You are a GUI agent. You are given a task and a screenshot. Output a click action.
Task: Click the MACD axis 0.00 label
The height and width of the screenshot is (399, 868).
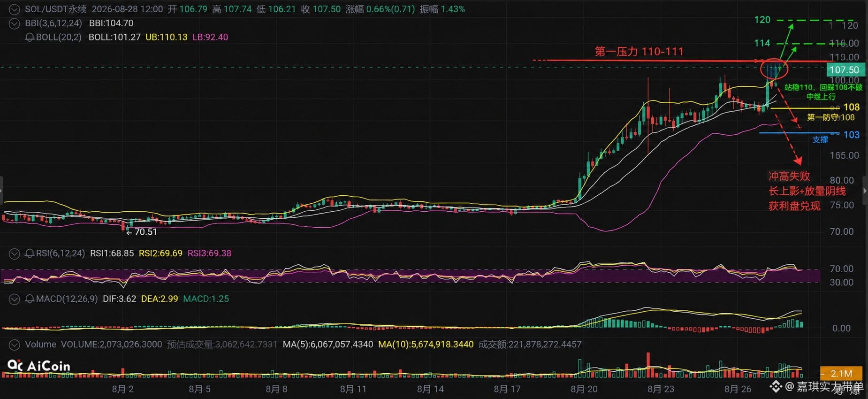click(841, 329)
